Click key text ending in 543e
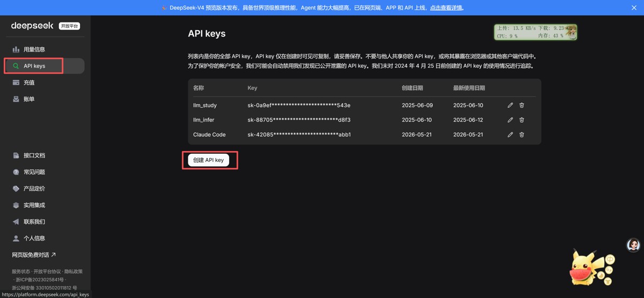644x298 pixels. (299, 106)
